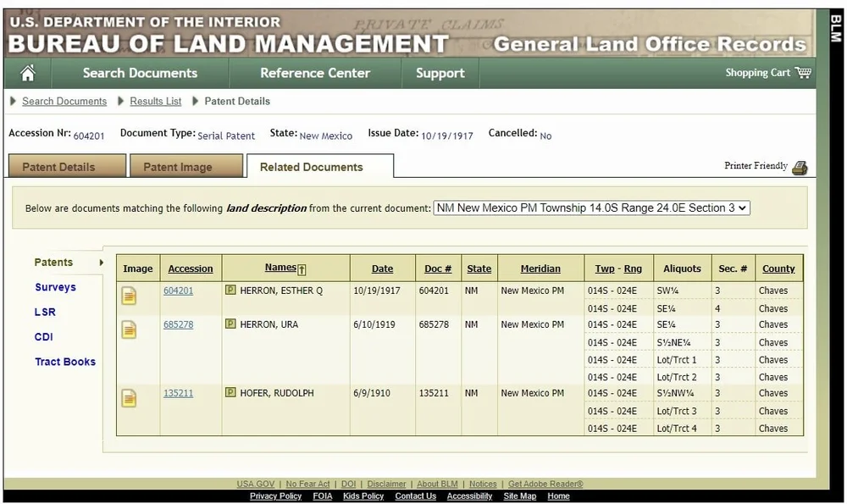The height and width of the screenshot is (504, 847).
Task: Return to the Results List breadcrumb
Action: tap(156, 101)
